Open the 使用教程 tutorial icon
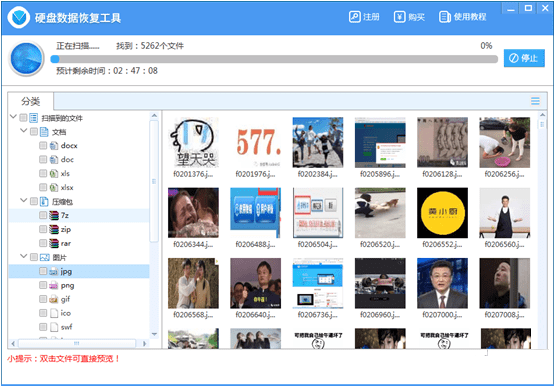 [x=445, y=17]
